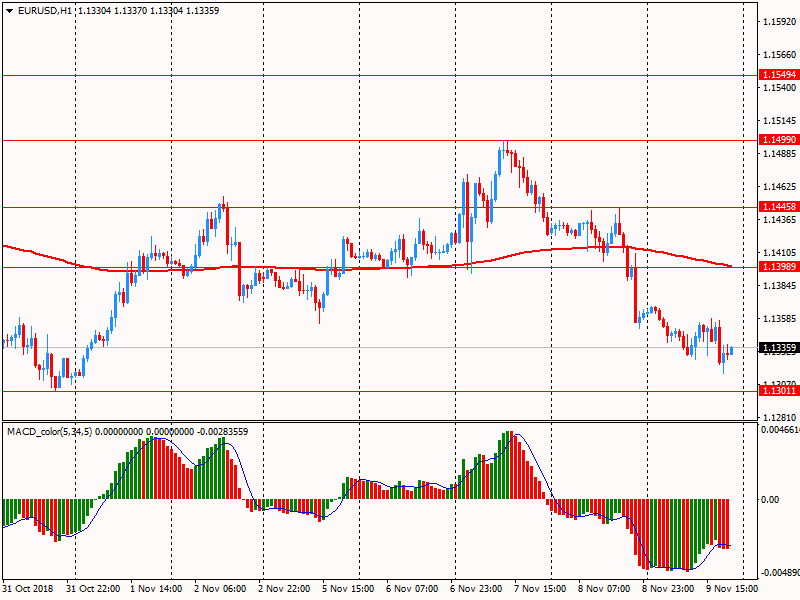The height and width of the screenshot is (600, 800).
Task: Click the triangle arrow beside EURUSD,H1
Action: pyautogui.click(x=9, y=10)
